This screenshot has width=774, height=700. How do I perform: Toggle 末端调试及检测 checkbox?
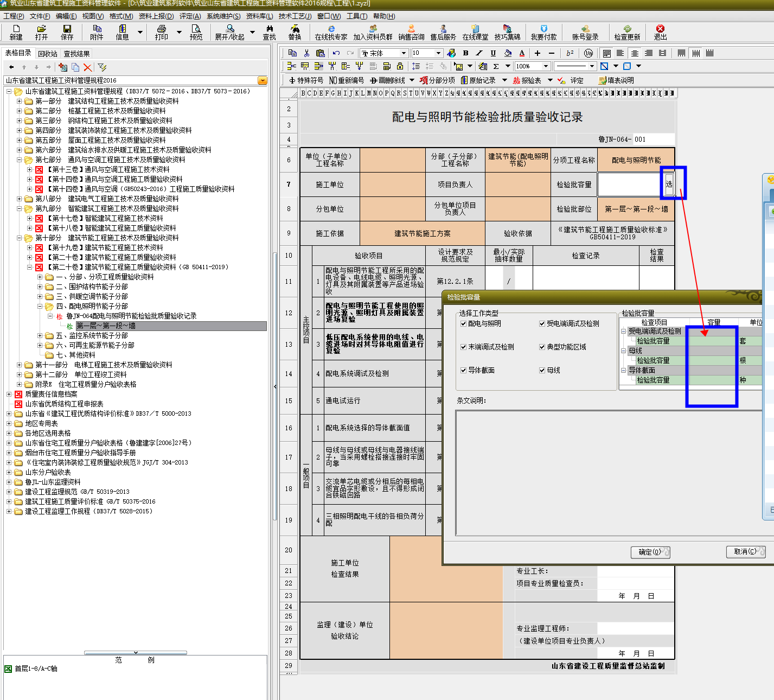pyautogui.click(x=463, y=347)
